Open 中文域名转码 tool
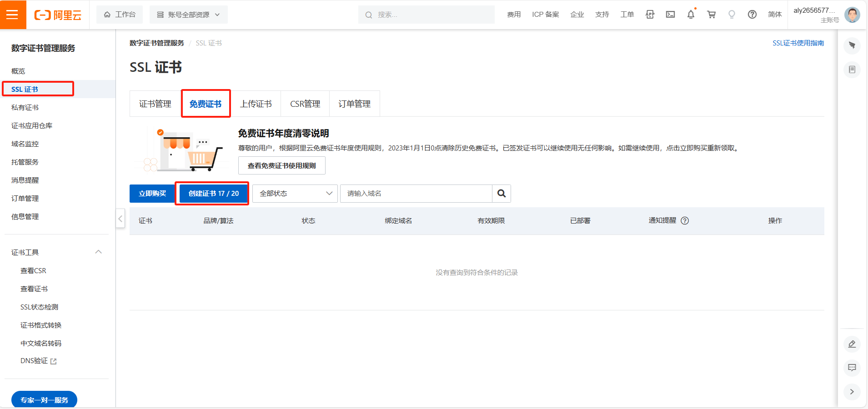868x409 pixels. pos(41,343)
